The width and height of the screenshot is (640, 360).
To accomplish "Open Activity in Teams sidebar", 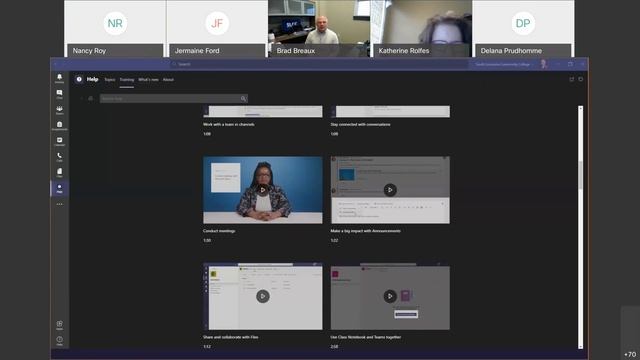I will click(x=60, y=78).
